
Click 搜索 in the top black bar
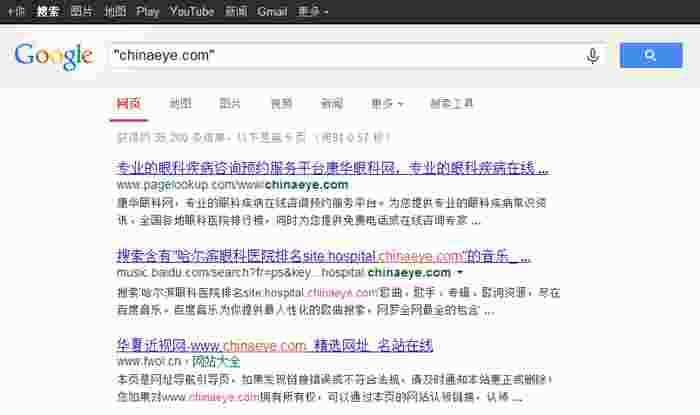coord(48,11)
